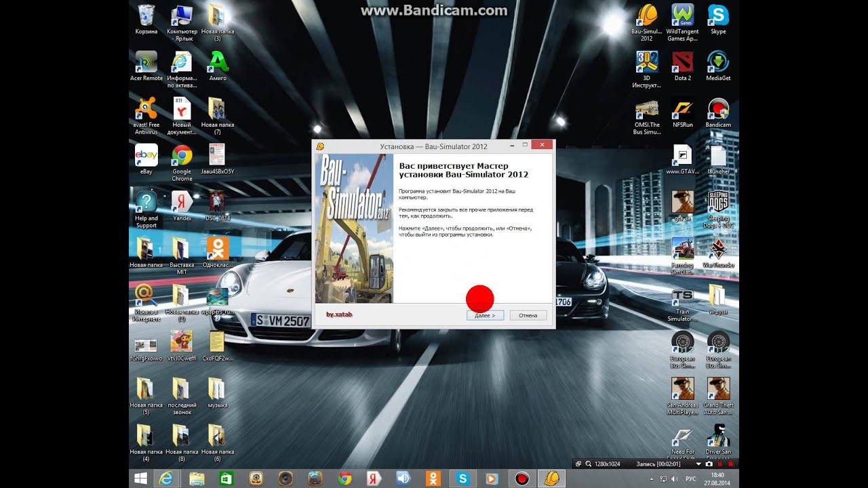Viewport: 868px width, 488px height.
Task: Select the 3D Инструктор desktop icon
Action: pyautogui.click(x=647, y=69)
